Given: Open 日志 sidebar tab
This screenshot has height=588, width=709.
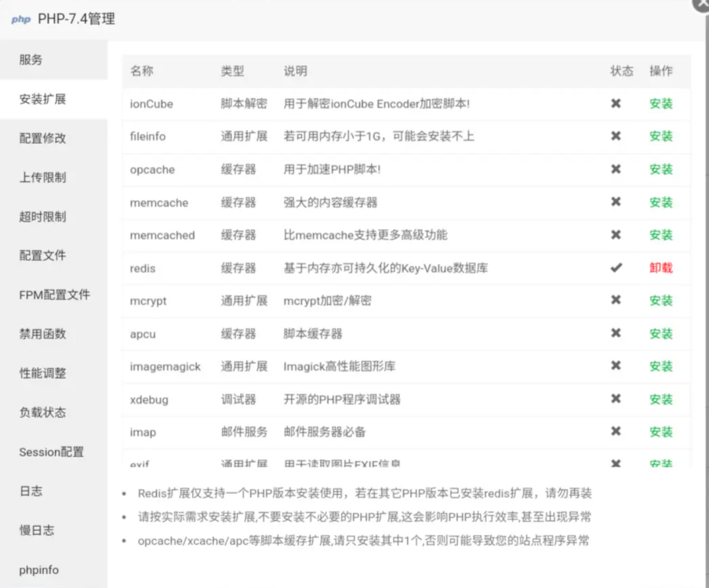Looking at the screenshot, I should point(54,491).
